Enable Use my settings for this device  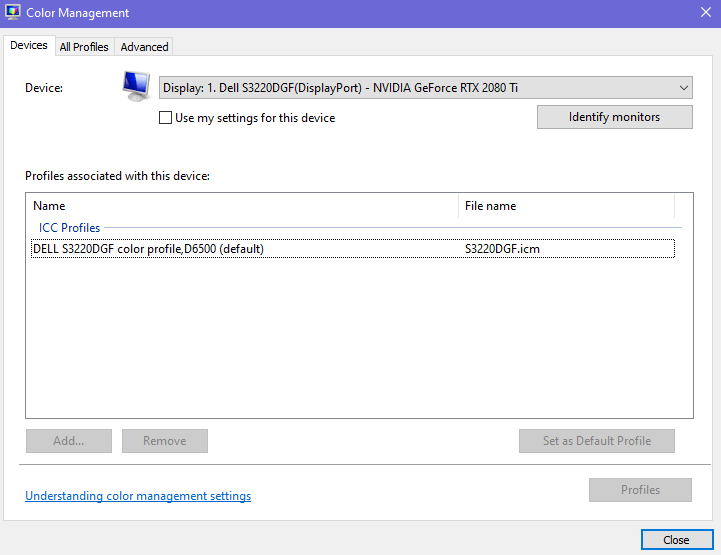(x=166, y=118)
